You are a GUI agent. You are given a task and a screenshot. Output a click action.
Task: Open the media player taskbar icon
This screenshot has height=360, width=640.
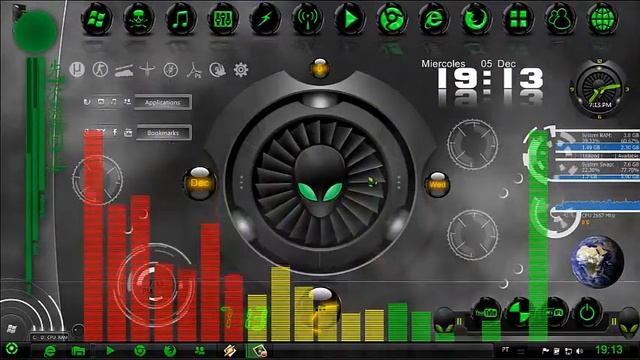click(110, 351)
